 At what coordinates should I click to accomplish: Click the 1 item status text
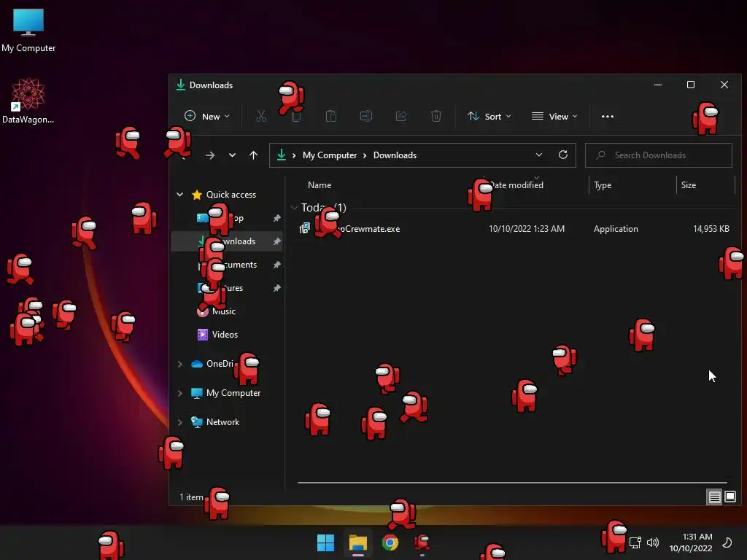point(191,497)
